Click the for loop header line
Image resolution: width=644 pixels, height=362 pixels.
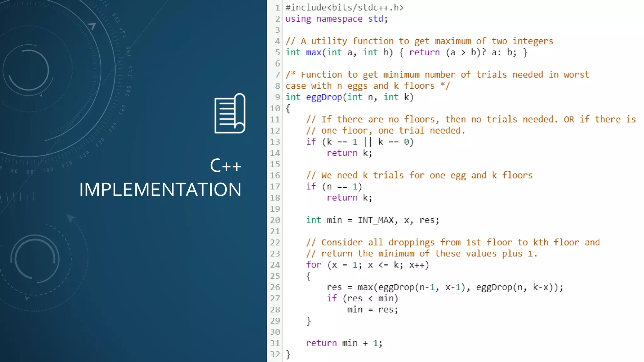tap(367, 265)
